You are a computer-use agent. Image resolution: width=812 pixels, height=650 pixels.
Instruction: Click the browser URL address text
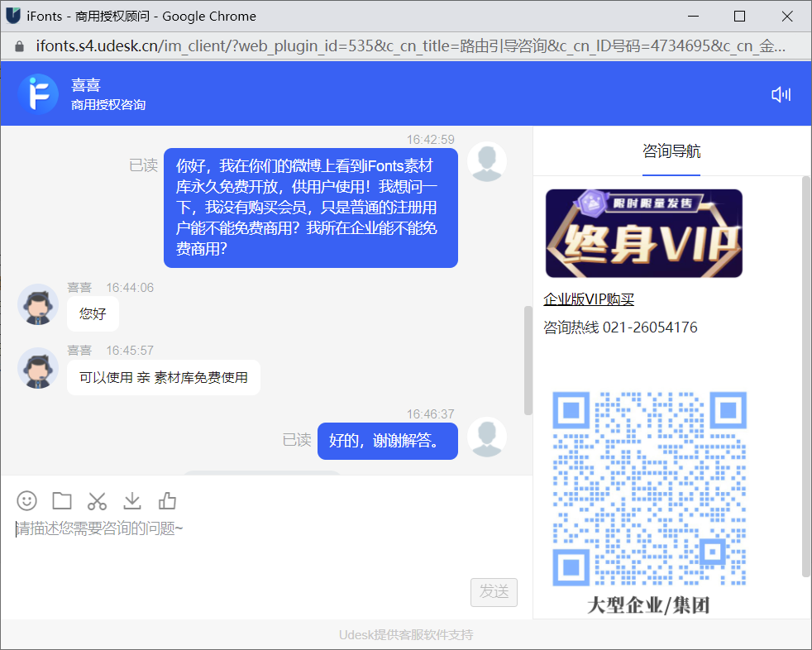click(x=410, y=46)
